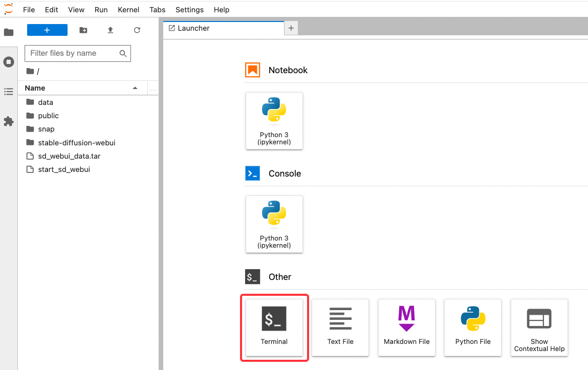Create a new Markdown File
The image size is (588, 370).
[x=407, y=328]
